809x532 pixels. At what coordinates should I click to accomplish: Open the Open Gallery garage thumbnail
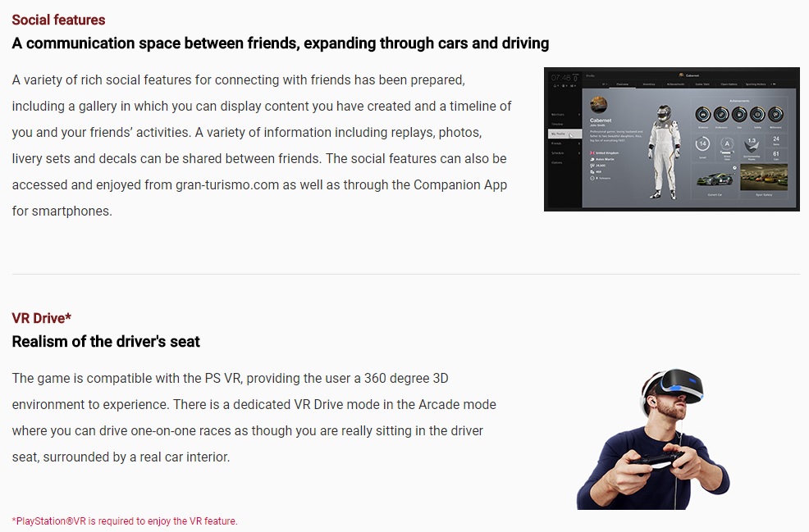pyautogui.click(x=763, y=178)
